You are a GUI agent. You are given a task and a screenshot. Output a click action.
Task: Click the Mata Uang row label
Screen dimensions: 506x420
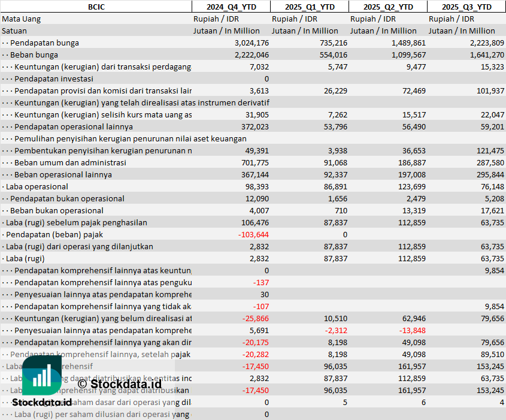pyautogui.click(x=22, y=19)
